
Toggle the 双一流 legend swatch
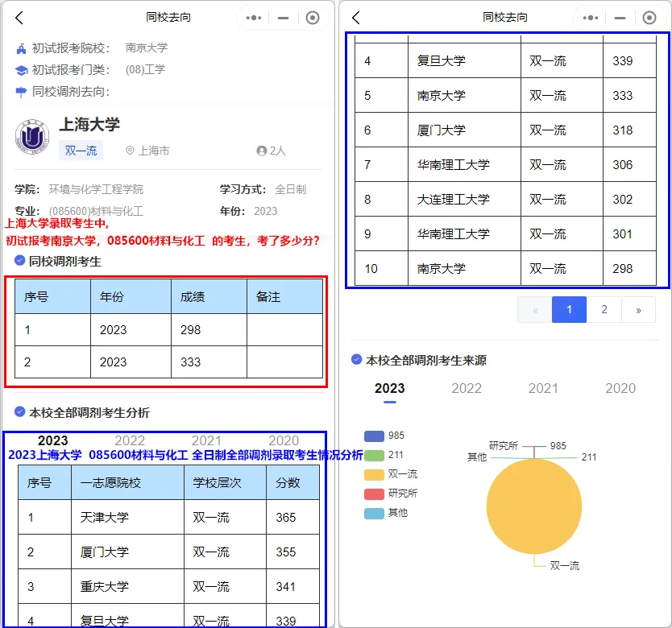tap(374, 475)
